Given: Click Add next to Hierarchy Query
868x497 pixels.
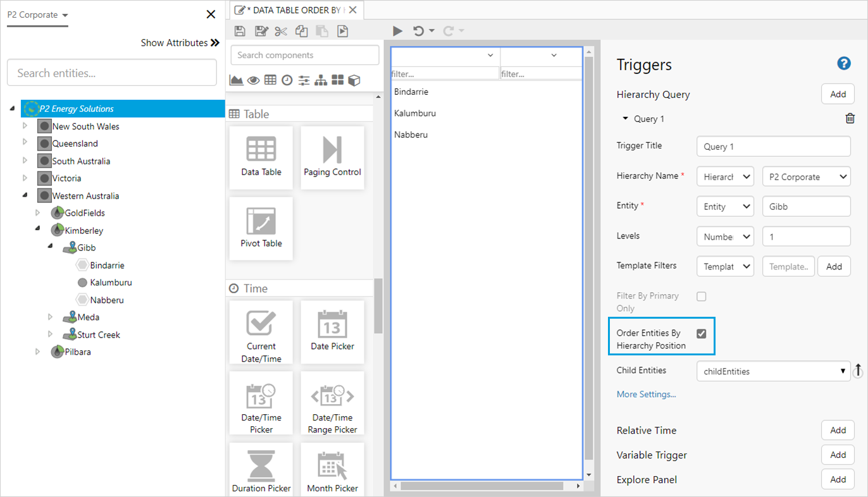Looking at the screenshot, I should 838,94.
